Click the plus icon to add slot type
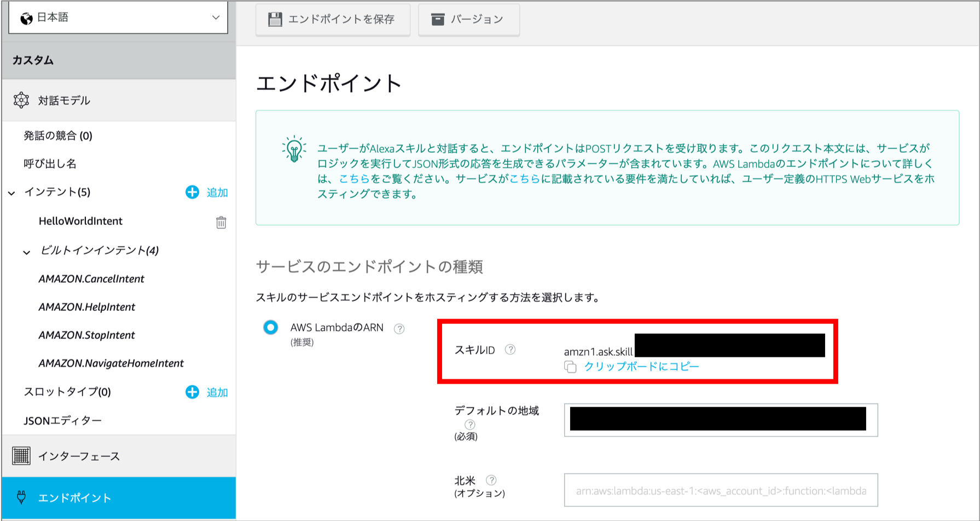 coord(192,392)
